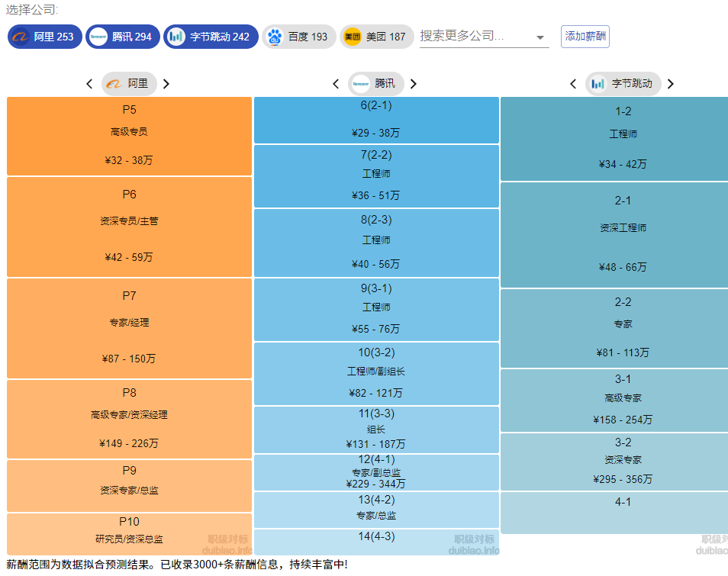728x576 pixels.
Task: Click salary text ¥158 - 254万
Action: click(623, 420)
